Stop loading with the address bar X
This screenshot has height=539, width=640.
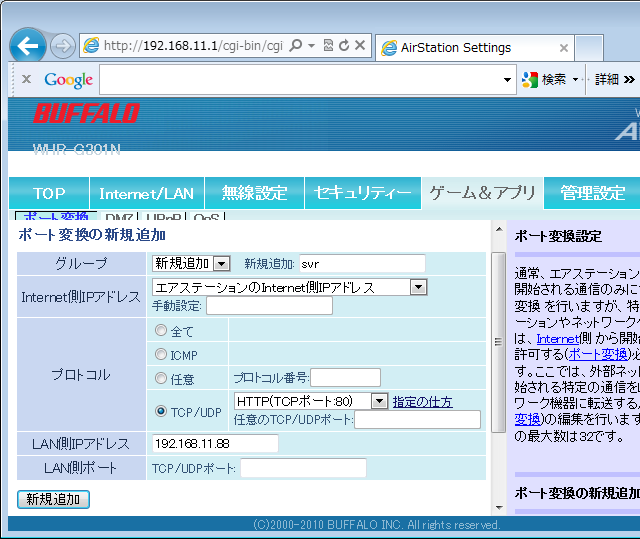[360, 45]
